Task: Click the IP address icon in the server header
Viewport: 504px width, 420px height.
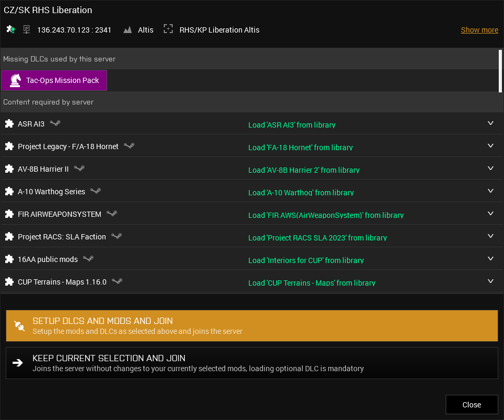Action: tap(26, 30)
